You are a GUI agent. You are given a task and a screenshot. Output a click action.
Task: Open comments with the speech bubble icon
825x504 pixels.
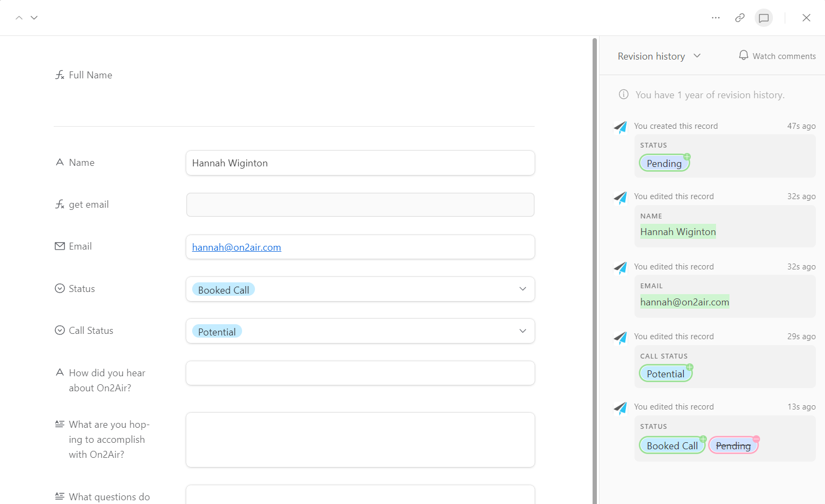pyautogui.click(x=763, y=17)
